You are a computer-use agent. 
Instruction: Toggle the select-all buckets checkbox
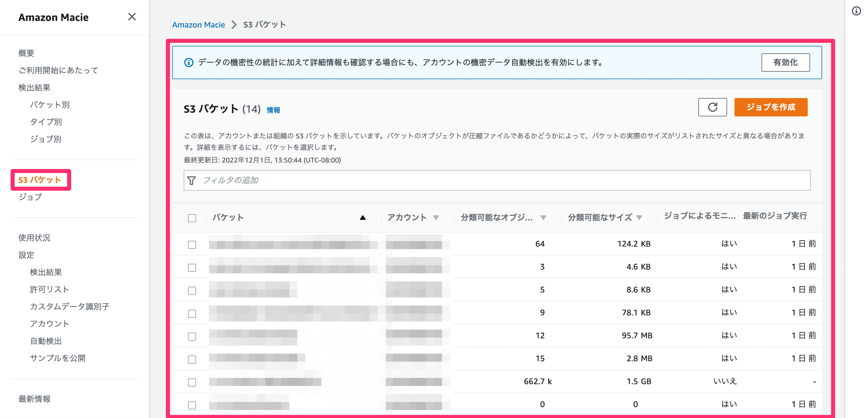[x=192, y=218]
